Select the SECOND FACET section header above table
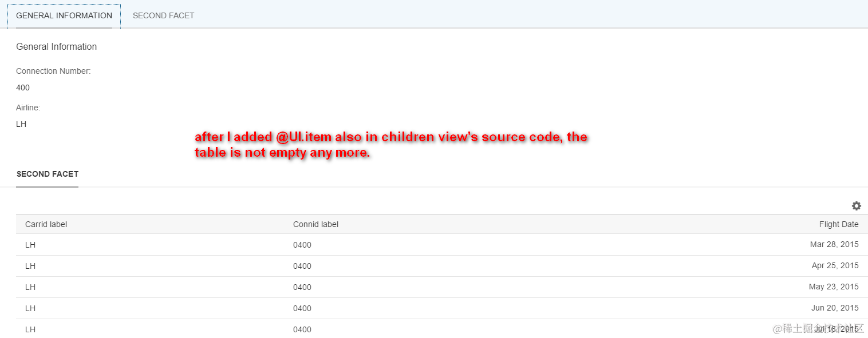This screenshot has width=868, height=338. [48, 174]
